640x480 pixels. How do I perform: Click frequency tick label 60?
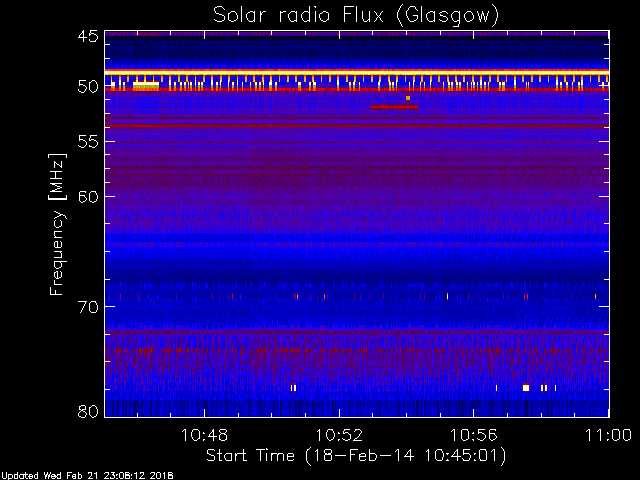point(88,197)
